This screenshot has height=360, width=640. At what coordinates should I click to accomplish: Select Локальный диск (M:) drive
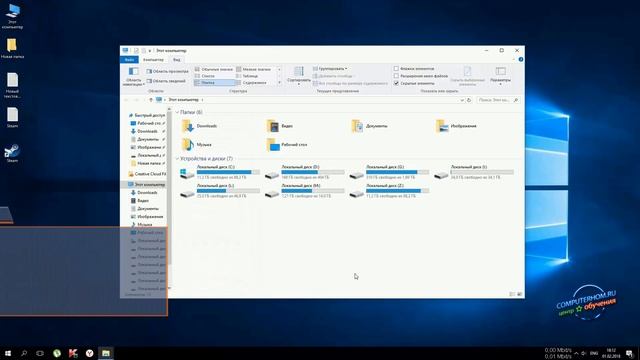click(304, 191)
